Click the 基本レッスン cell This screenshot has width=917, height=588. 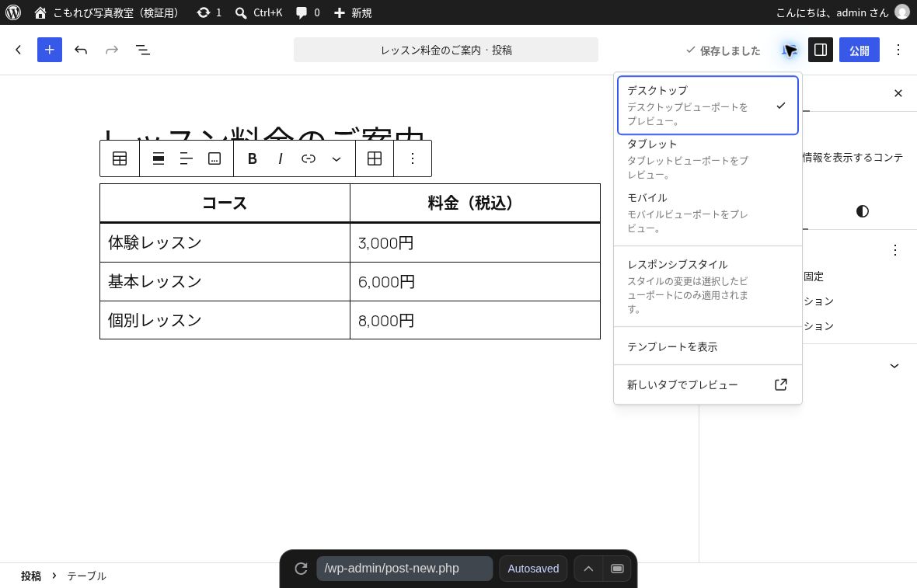tap(225, 282)
